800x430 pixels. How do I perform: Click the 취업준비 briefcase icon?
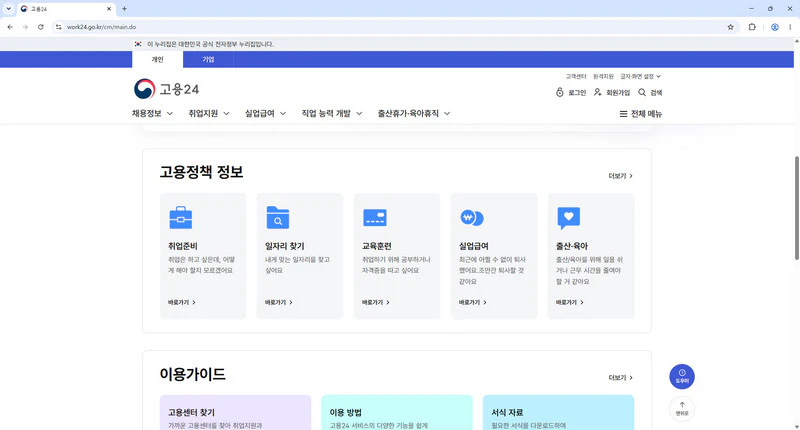[x=181, y=218]
